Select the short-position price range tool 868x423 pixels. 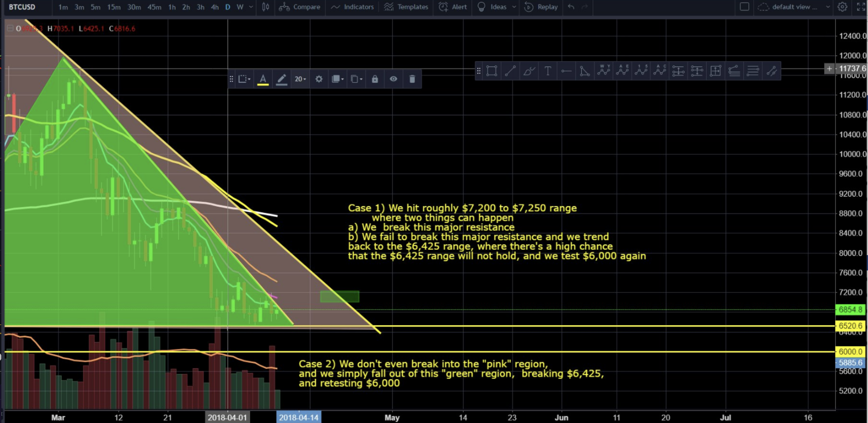tap(678, 71)
